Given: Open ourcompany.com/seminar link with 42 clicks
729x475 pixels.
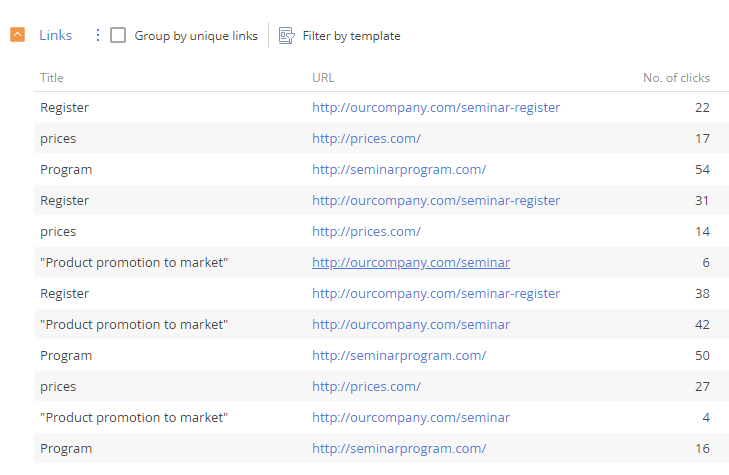Looking at the screenshot, I should 411,324.
